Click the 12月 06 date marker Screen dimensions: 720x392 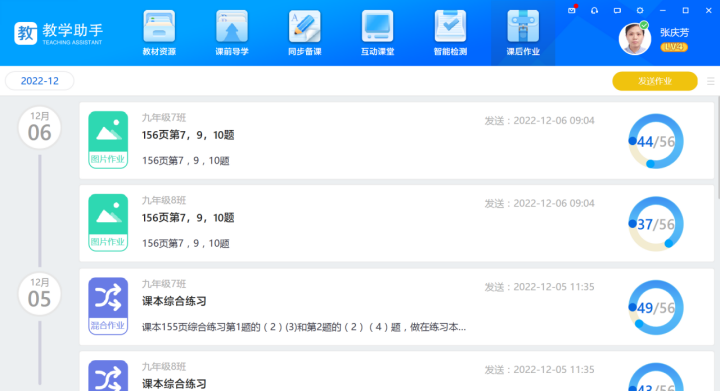pyautogui.click(x=39, y=128)
